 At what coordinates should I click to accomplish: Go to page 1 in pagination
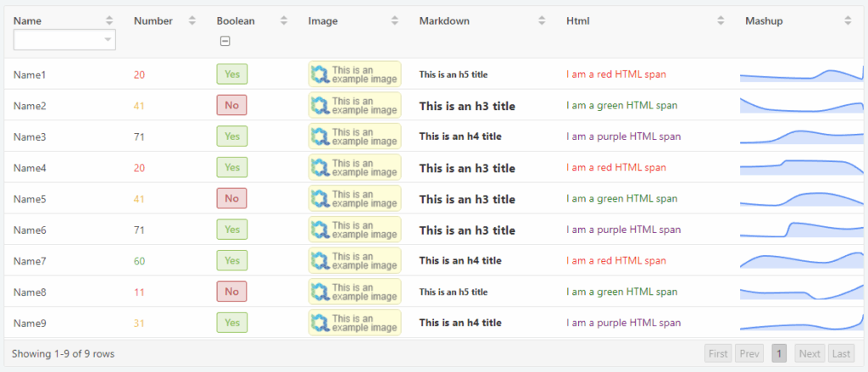[779, 353]
